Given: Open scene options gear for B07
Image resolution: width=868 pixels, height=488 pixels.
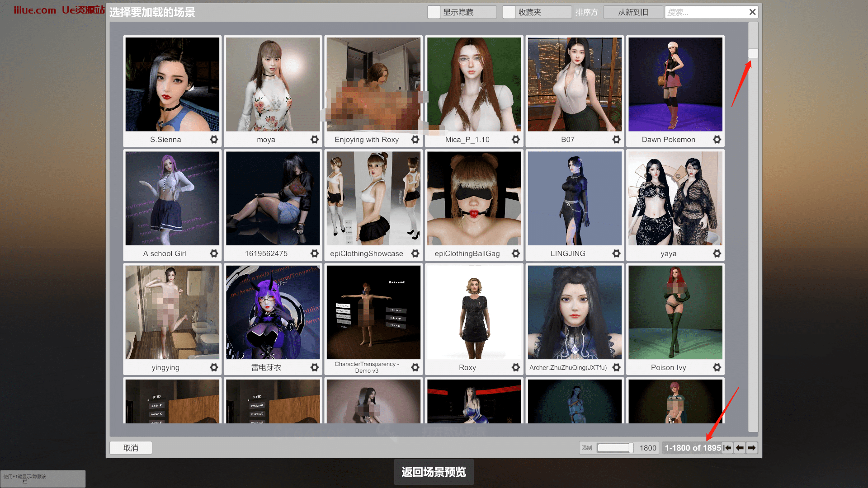Looking at the screenshot, I should 616,139.
